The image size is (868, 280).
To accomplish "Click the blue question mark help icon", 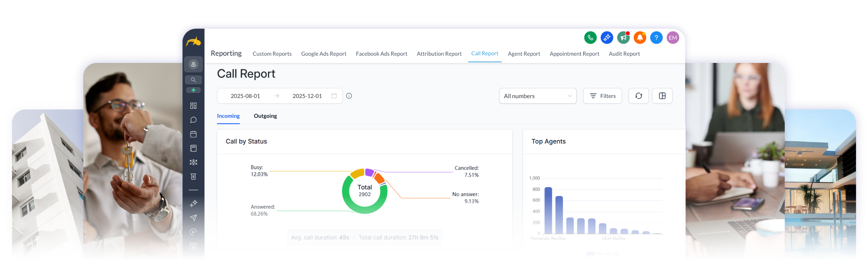I will point(656,38).
